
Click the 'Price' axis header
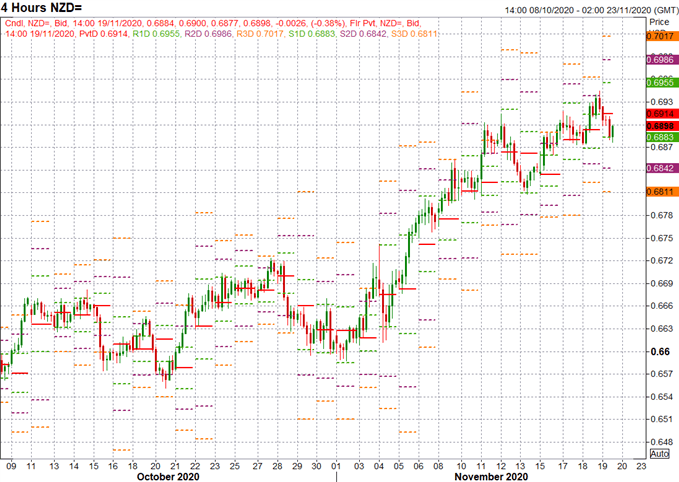659,22
